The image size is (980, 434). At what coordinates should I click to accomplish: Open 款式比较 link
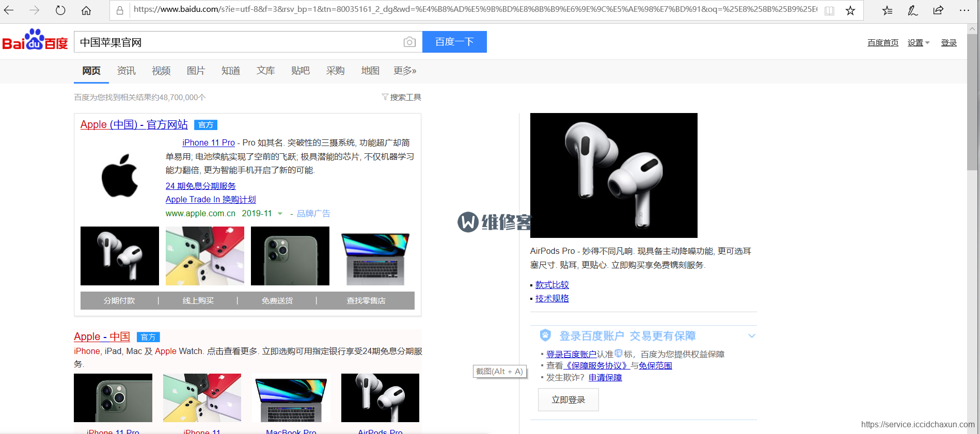(552, 284)
